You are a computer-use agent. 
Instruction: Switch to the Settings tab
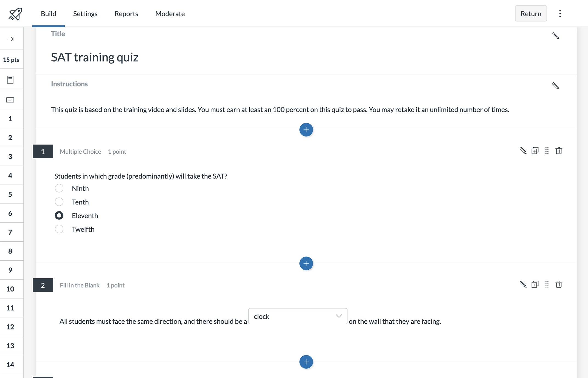pos(85,14)
